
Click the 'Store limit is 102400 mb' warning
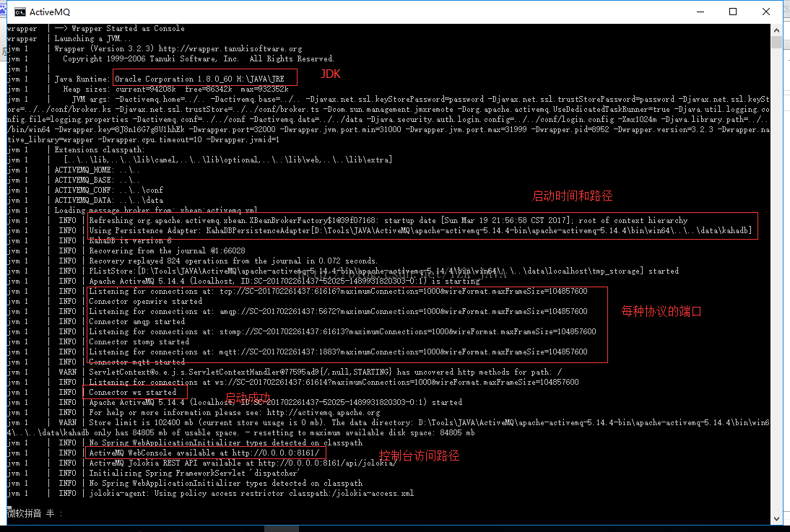[389, 427]
